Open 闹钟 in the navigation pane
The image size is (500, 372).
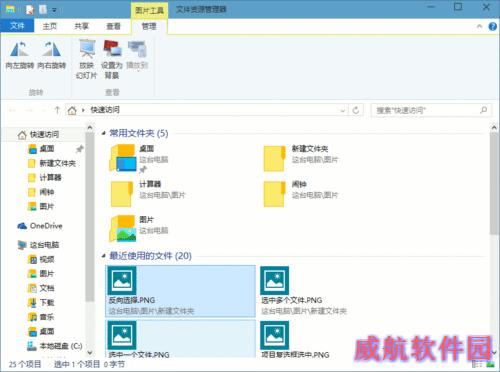pyautogui.click(x=41, y=192)
